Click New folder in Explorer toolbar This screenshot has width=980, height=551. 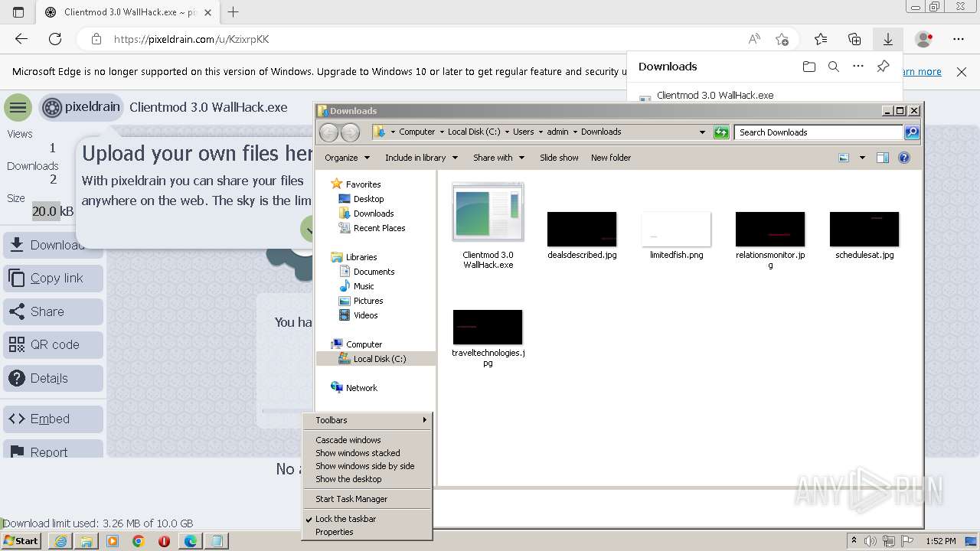611,158
